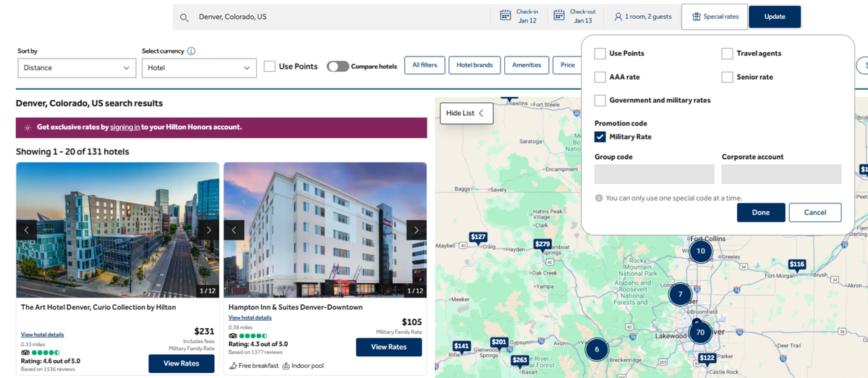Click the search magnifier icon

184,17
